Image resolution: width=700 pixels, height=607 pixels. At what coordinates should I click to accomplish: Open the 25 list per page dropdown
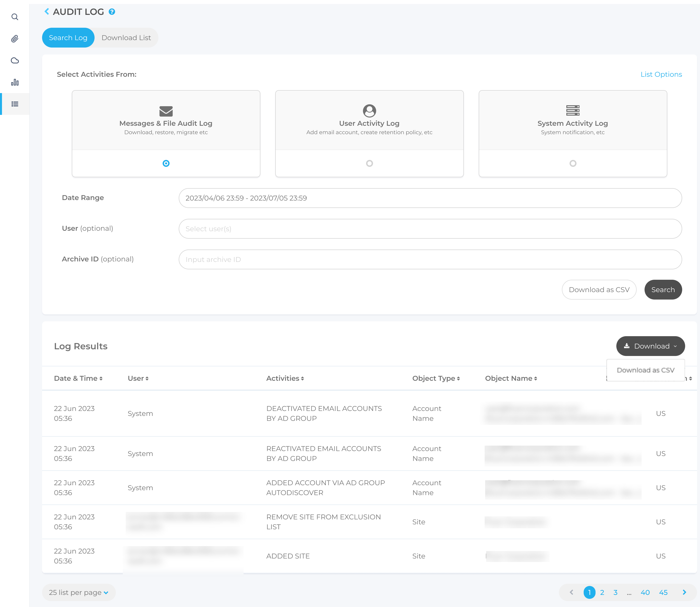pos(78,592)
